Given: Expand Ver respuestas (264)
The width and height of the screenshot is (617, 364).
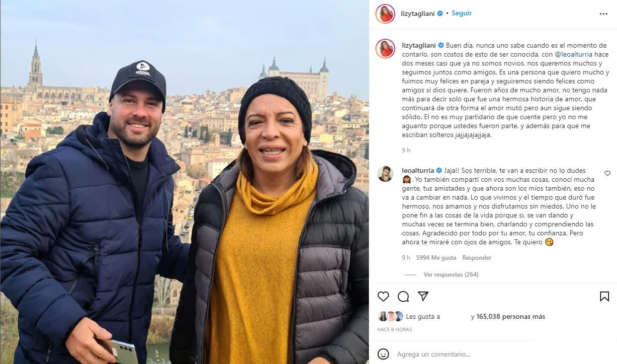Looking at the screenshot, I should pos(451,275).
